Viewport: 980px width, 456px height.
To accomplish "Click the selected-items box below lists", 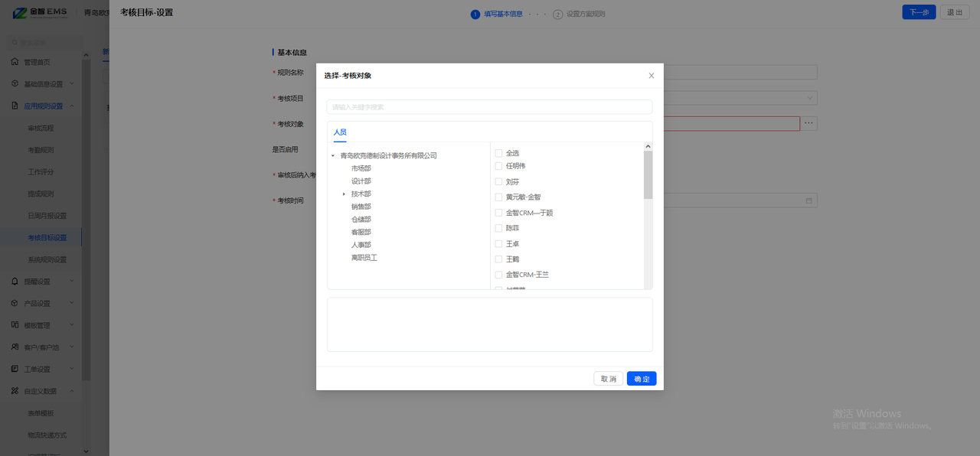I will (489, 324).
